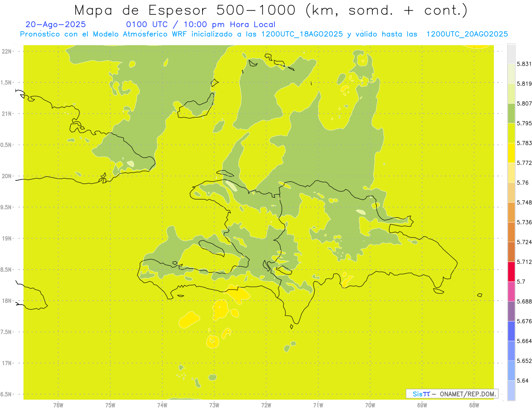Click the '1200UTC_20AGO2025' valid-until timestamp
Image resolution: width=532 pixels, height=411 pixels.
(x=467, y=34)
